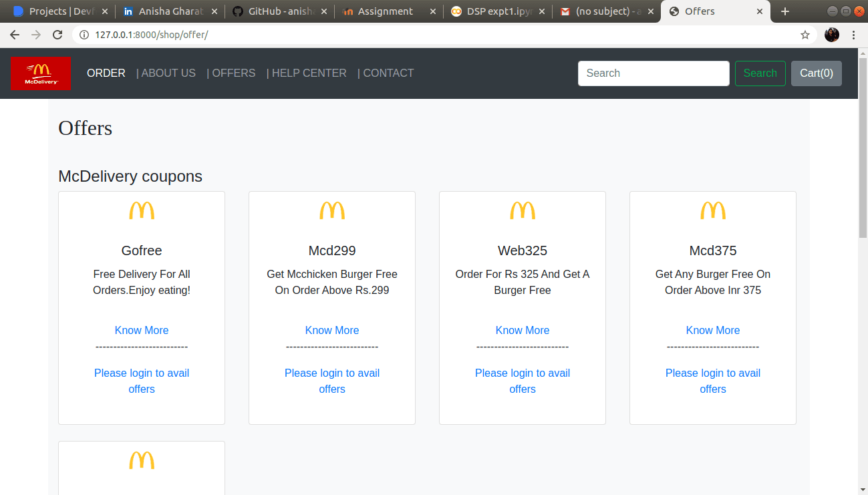Close the Offers tab
868x495 pixels.
[760, 11]
